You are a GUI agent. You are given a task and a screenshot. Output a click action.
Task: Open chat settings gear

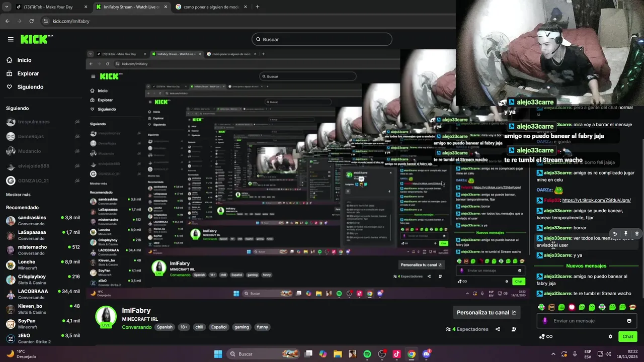(x=610, y=336)
